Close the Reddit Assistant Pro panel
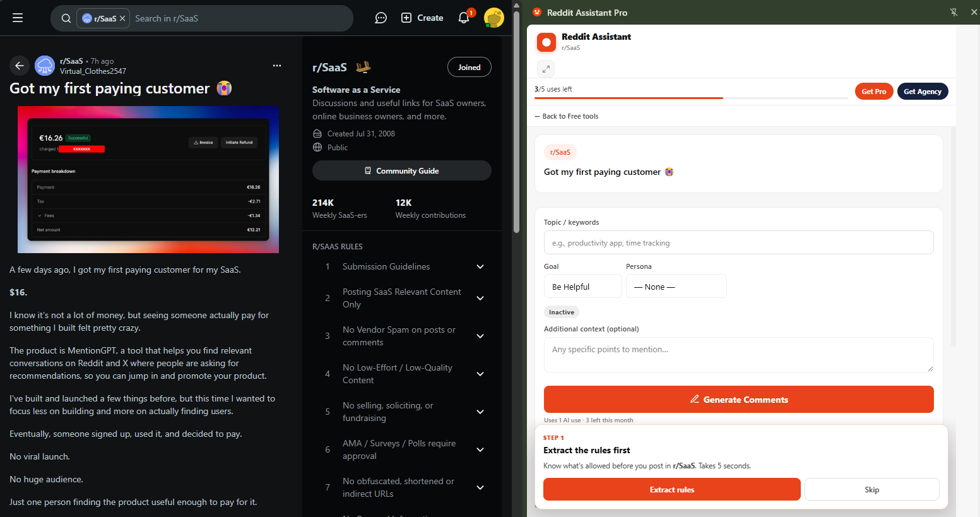Screen dimensions: 980x517 pos(974,12)
